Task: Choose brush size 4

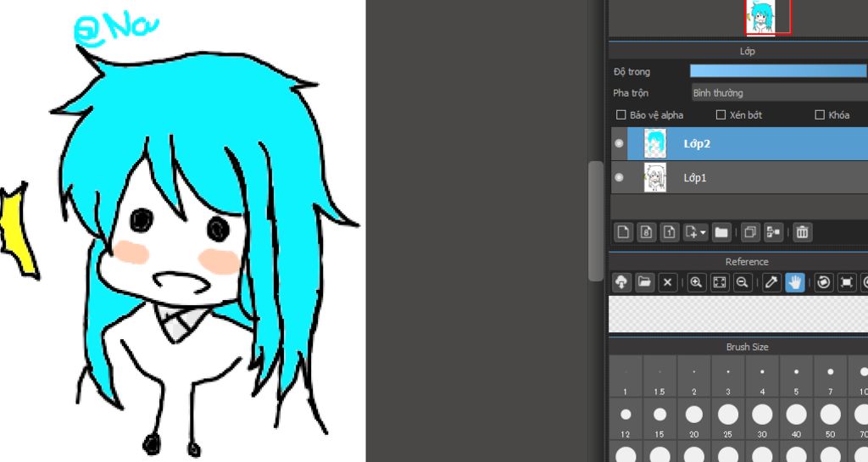Action: [762, 376]
